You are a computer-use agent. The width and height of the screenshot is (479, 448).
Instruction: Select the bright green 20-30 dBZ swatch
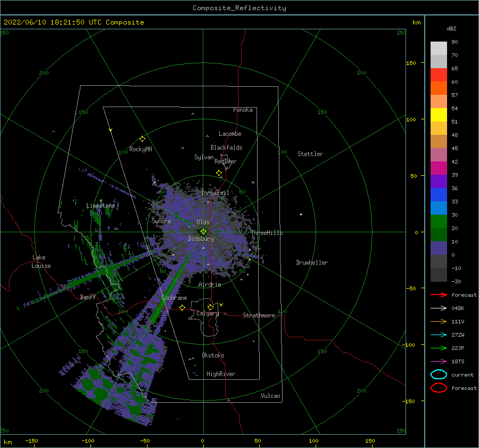439,222
